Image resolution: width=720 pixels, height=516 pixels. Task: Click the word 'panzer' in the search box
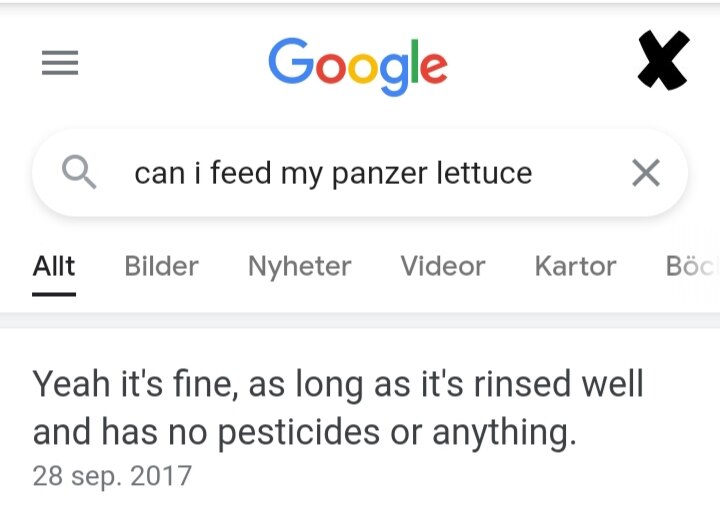tap(379, 174)
